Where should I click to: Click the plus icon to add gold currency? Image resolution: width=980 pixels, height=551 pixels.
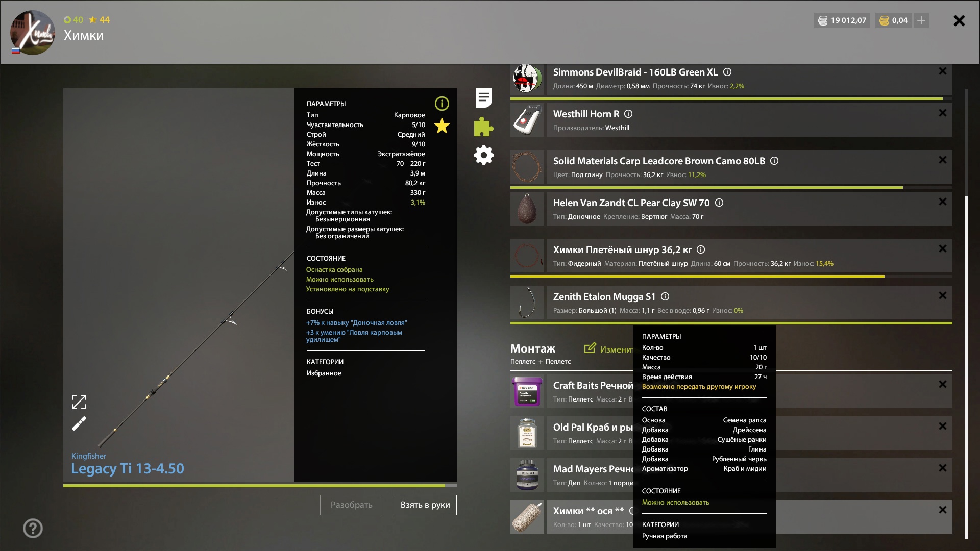click(921, 20)
